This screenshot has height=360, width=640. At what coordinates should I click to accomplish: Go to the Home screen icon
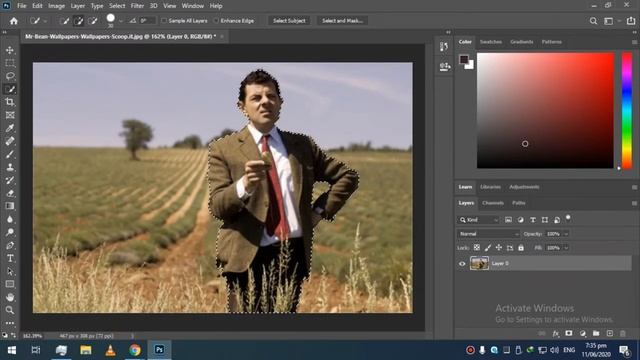tap(14, 21)
